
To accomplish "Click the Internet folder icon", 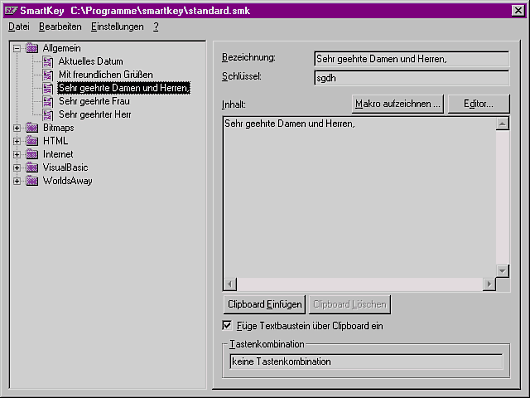I will [x=32, y=154].
